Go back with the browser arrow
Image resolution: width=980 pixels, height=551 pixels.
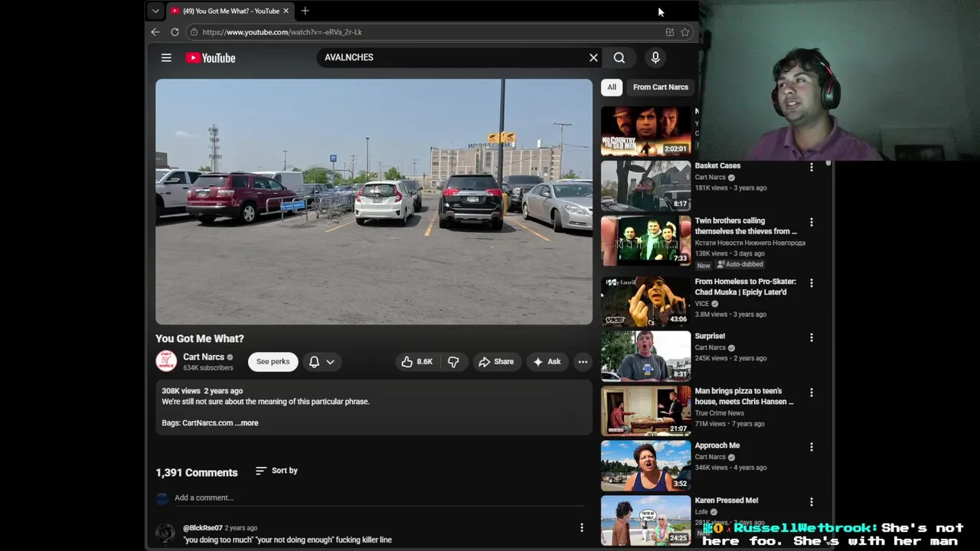click(155, 32)
